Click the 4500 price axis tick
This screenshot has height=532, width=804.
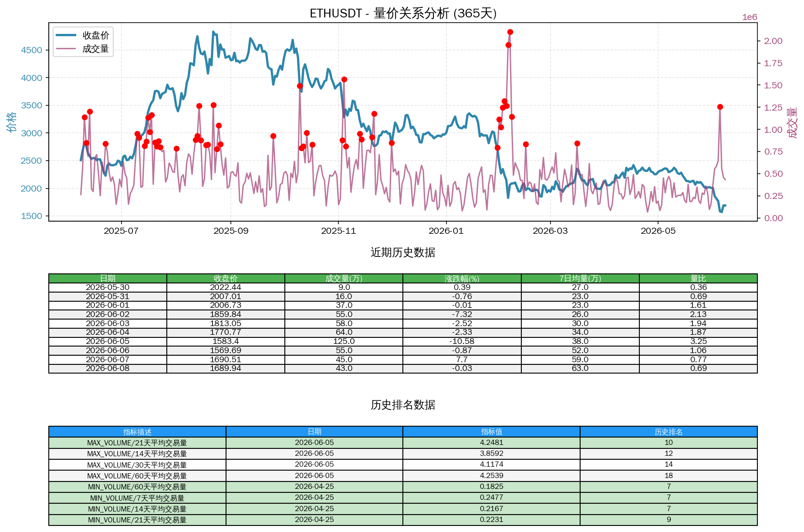[x=32, y=50]
